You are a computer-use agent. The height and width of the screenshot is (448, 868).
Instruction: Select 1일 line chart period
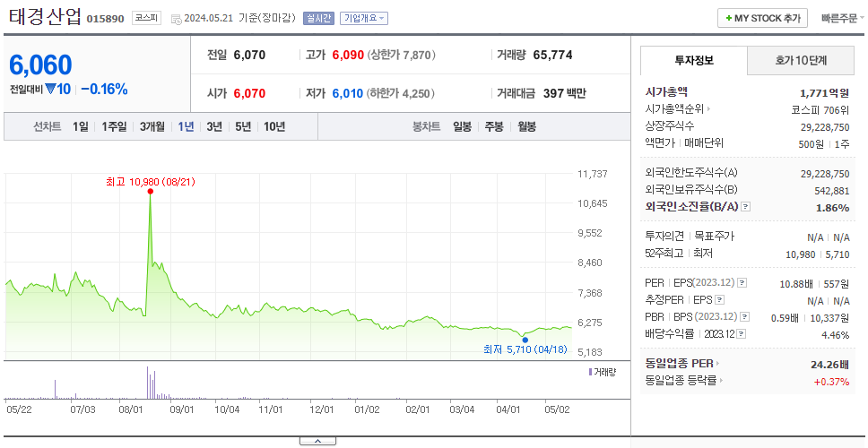tap(81, 126)
